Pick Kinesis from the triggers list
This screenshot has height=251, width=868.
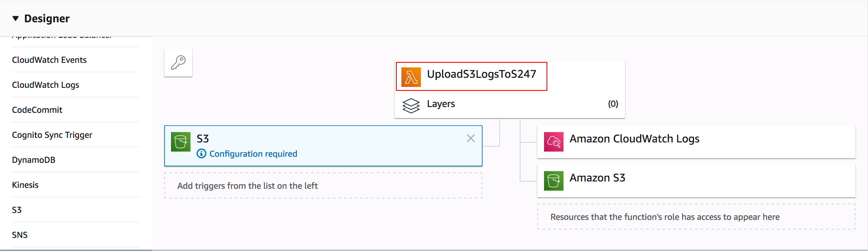pos(25,185)
